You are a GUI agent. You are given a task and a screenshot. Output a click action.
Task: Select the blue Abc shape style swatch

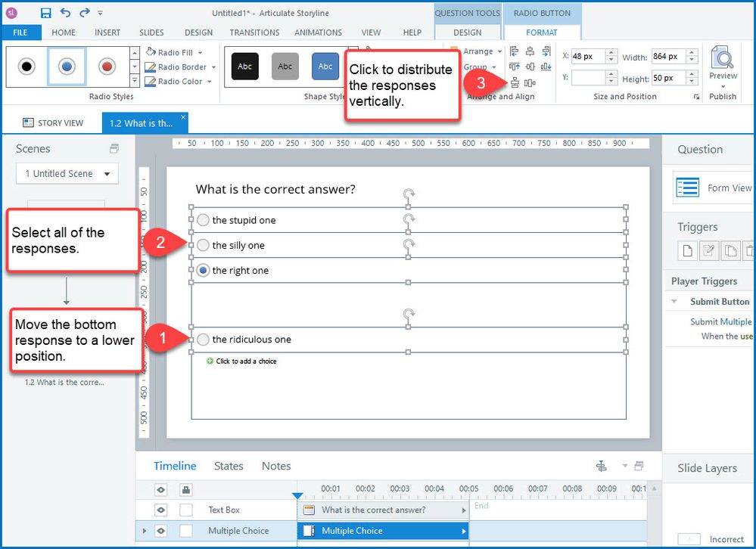tap(325, 67)
